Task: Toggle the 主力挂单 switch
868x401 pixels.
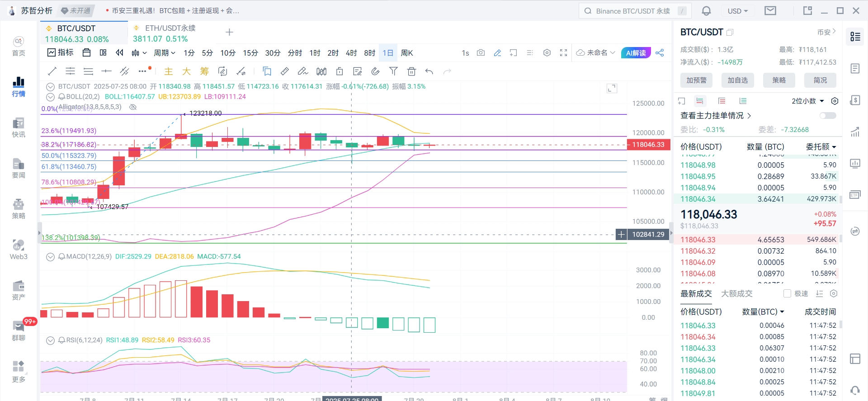Action: click(x=828, y=116)
